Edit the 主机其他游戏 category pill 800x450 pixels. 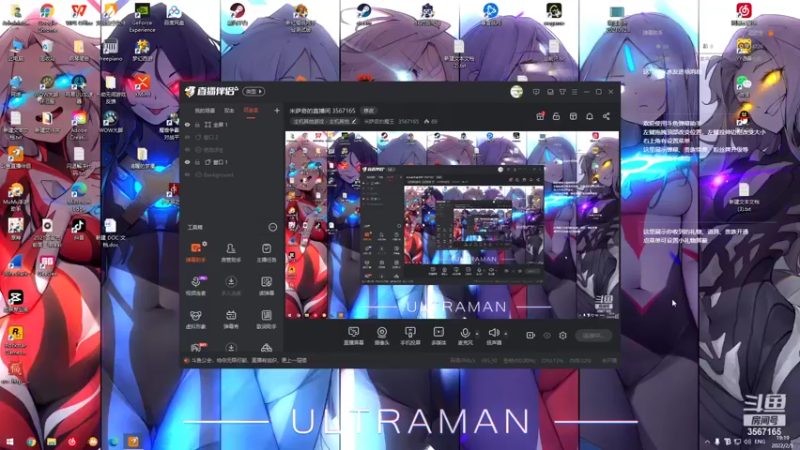[x=324, y=121]
